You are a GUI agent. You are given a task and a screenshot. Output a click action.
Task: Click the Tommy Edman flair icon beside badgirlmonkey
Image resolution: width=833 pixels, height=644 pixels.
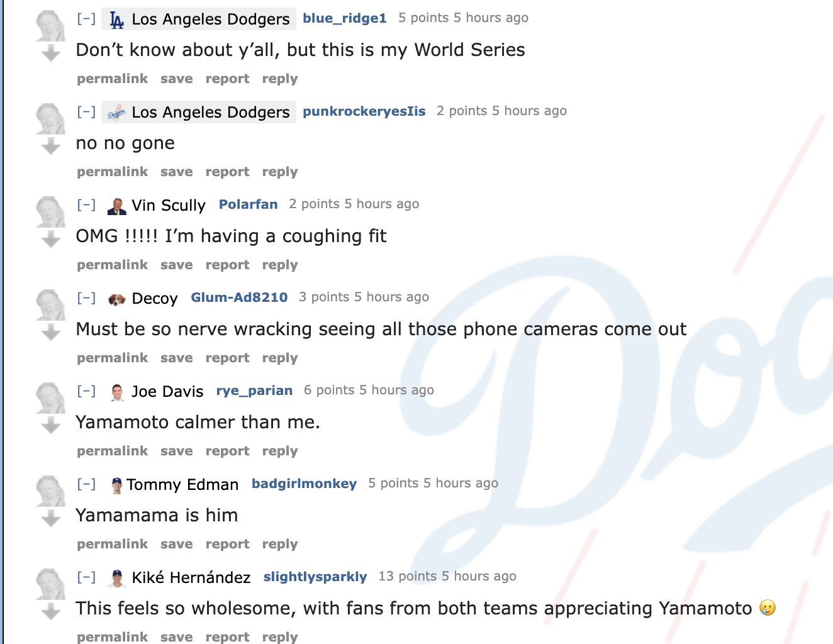point(116,484)
